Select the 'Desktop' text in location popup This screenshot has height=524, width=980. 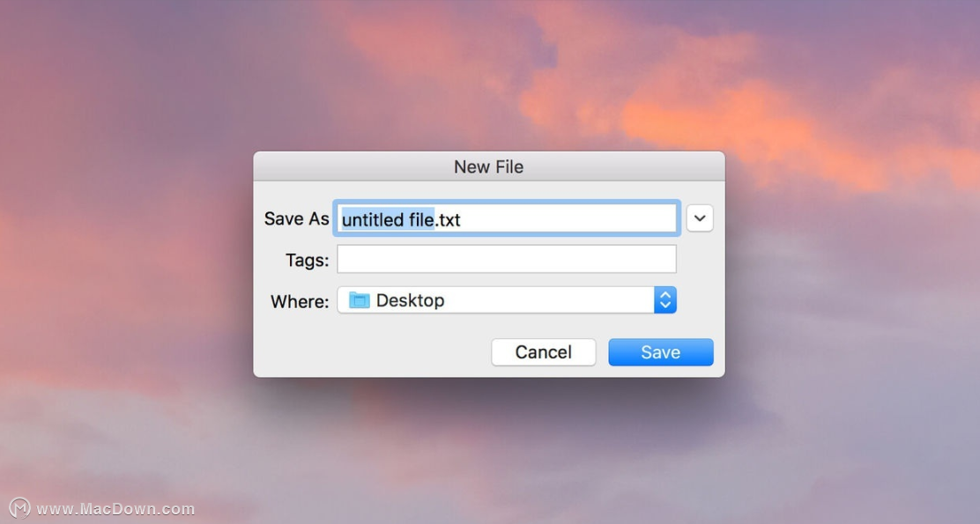(x=410, y=300)
